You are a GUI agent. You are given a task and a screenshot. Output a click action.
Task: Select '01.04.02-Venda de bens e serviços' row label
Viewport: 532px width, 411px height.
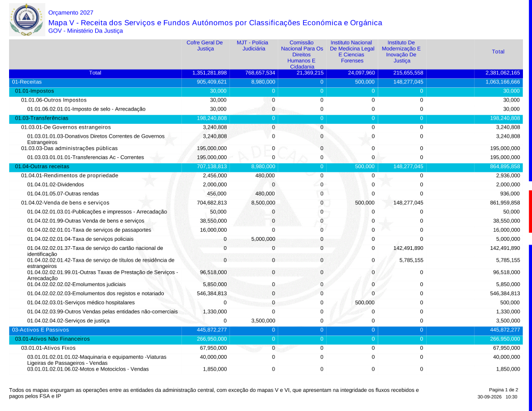(65, 203)
